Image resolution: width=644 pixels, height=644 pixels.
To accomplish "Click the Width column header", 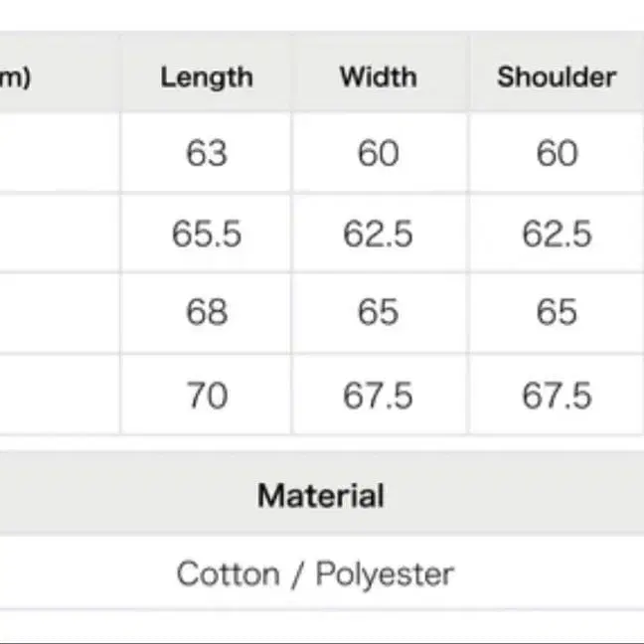I will click(x=378, y=78).
